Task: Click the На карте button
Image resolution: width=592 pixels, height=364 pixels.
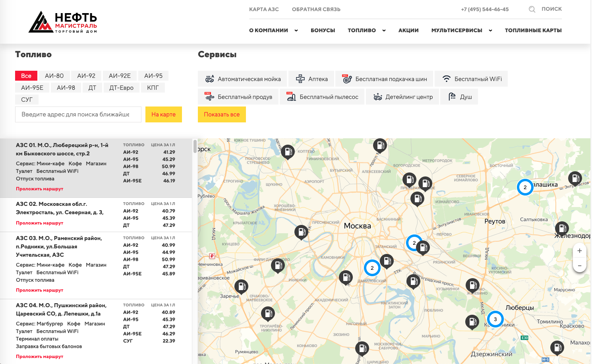Action: [x=164, y=114]
